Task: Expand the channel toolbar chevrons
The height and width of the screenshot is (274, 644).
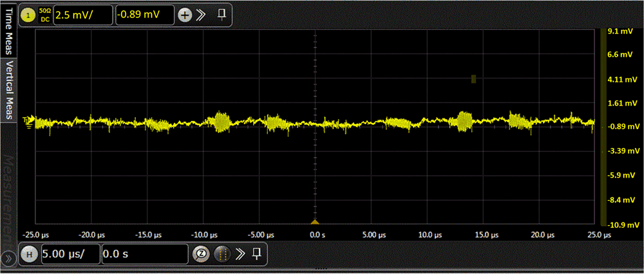Action: click(x=201, y=15)
